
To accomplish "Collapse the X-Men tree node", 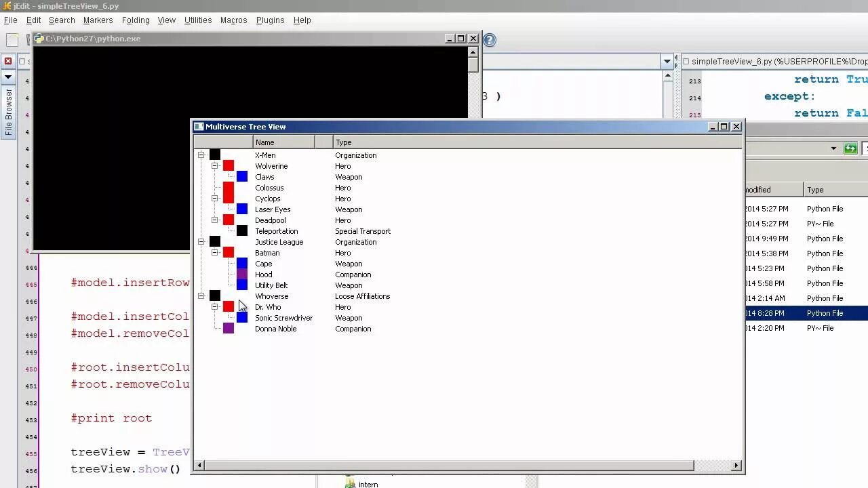I will 201,155.
